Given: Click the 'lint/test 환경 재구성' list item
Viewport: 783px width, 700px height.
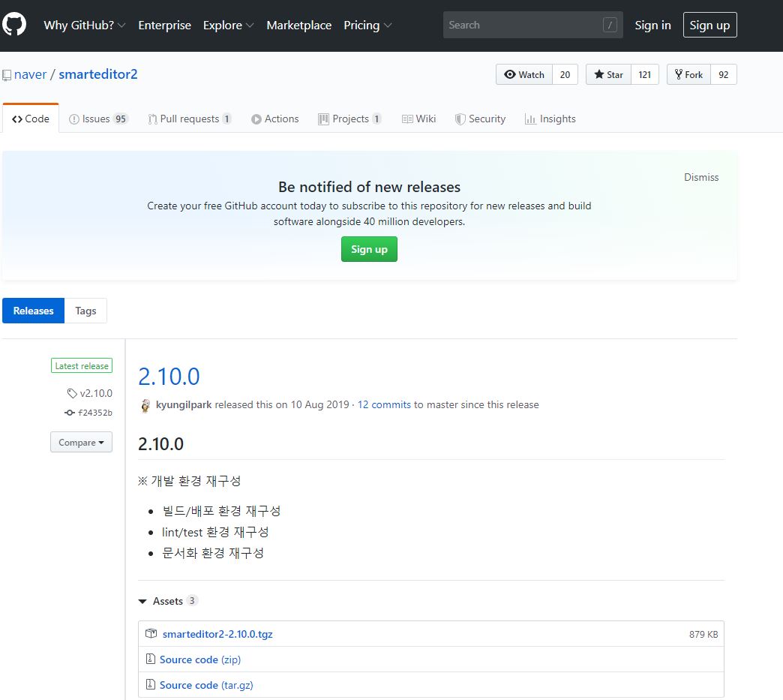Looking at the screenshot, I should (x=215, y=532).
